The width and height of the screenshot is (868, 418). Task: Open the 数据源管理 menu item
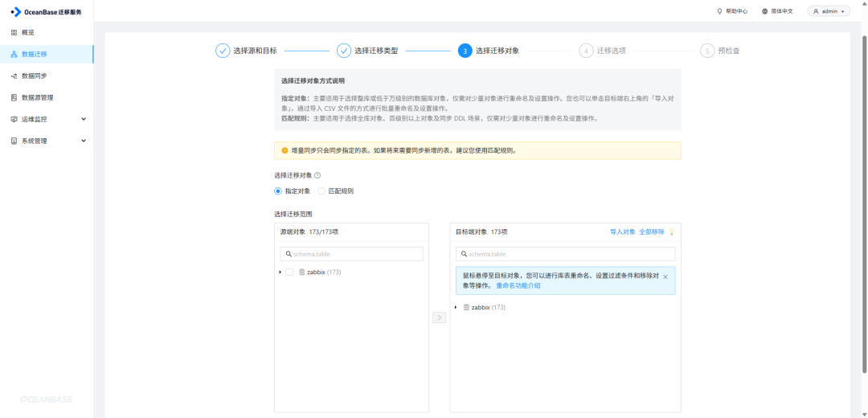pos(47,97)
